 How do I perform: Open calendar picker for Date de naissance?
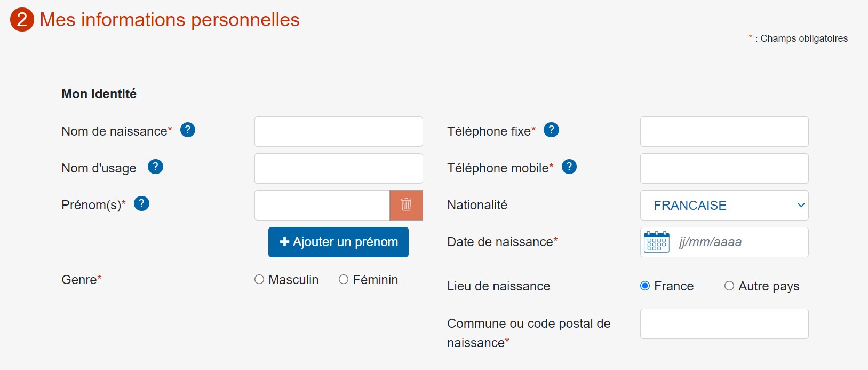[x=656, y=242]
